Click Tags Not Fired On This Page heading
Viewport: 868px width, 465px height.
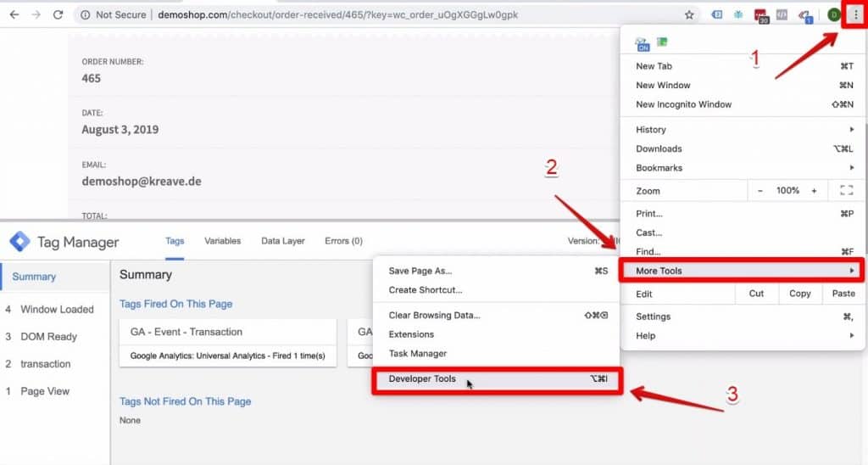[x=186, y=402]
